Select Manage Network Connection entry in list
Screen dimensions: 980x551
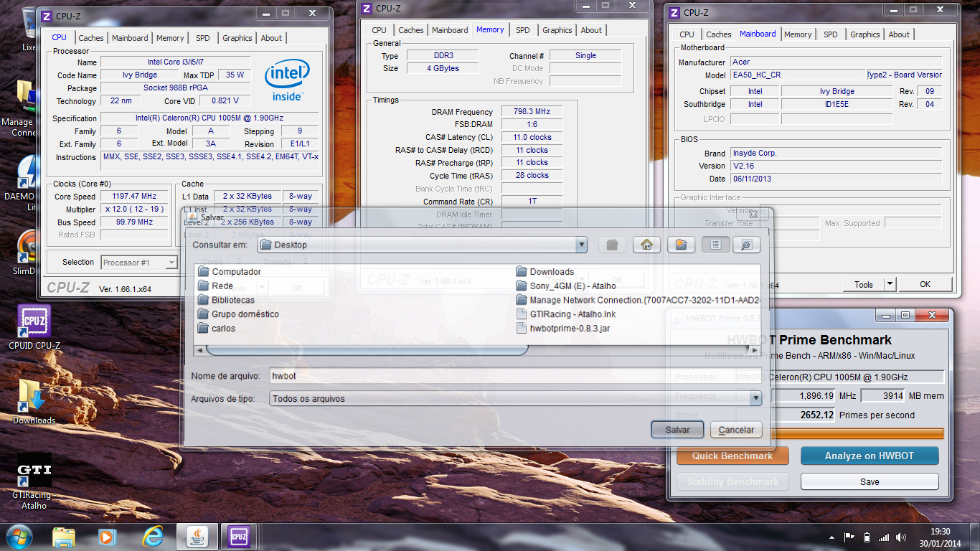pos(638,300)
